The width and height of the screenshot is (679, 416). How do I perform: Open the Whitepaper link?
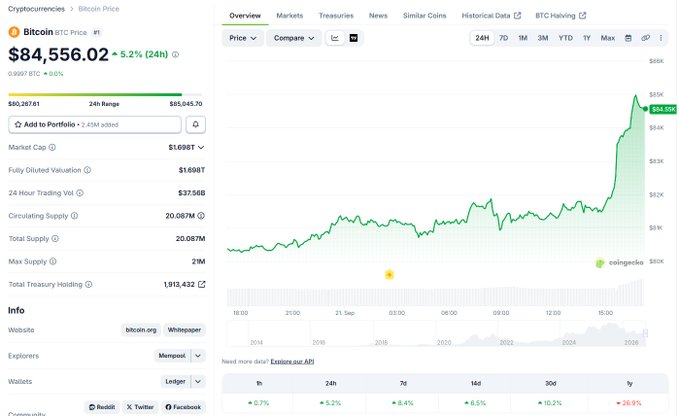point(184,330)
